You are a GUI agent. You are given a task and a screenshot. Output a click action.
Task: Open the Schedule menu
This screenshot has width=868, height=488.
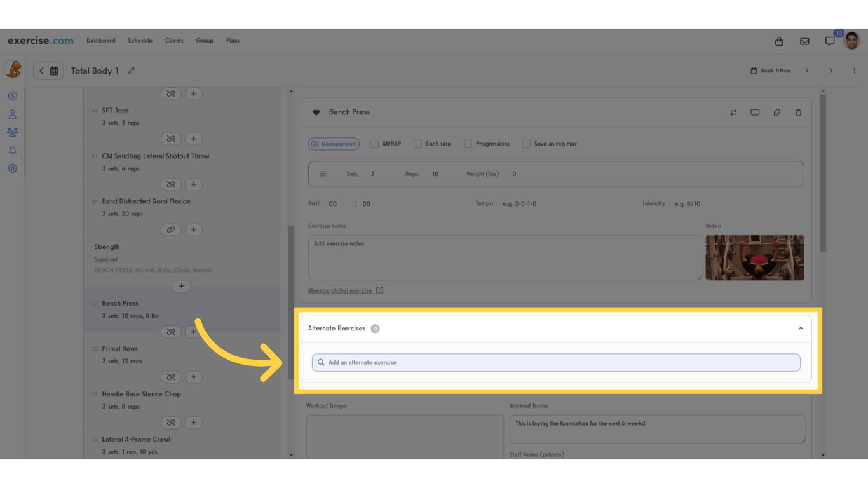coord(140,41)
